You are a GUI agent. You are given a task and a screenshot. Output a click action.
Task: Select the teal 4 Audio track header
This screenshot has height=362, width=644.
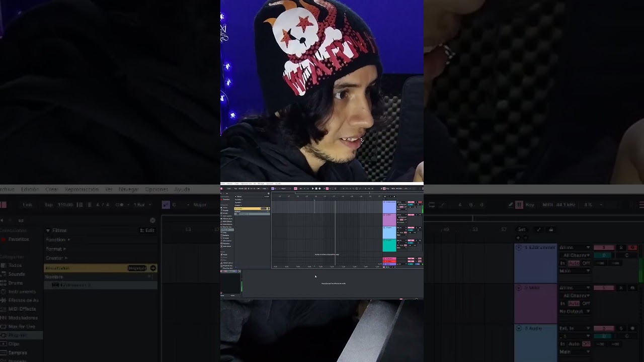[x=389, y=245]
